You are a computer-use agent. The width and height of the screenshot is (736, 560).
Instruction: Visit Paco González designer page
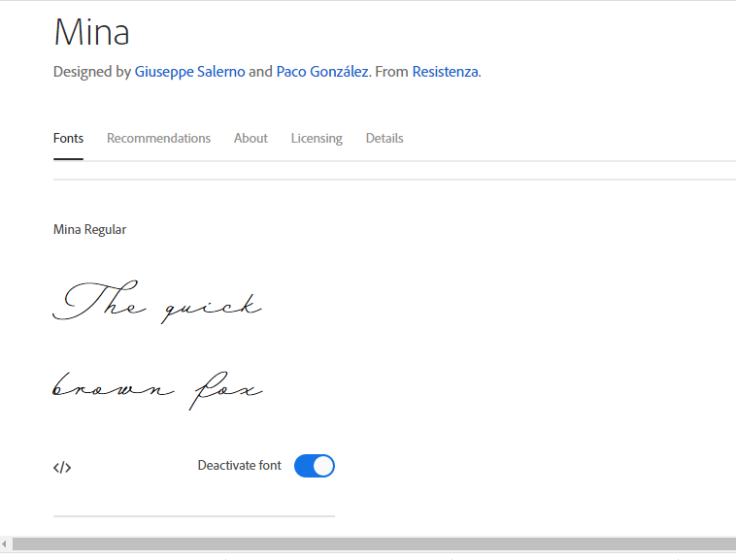click(321, 72)
